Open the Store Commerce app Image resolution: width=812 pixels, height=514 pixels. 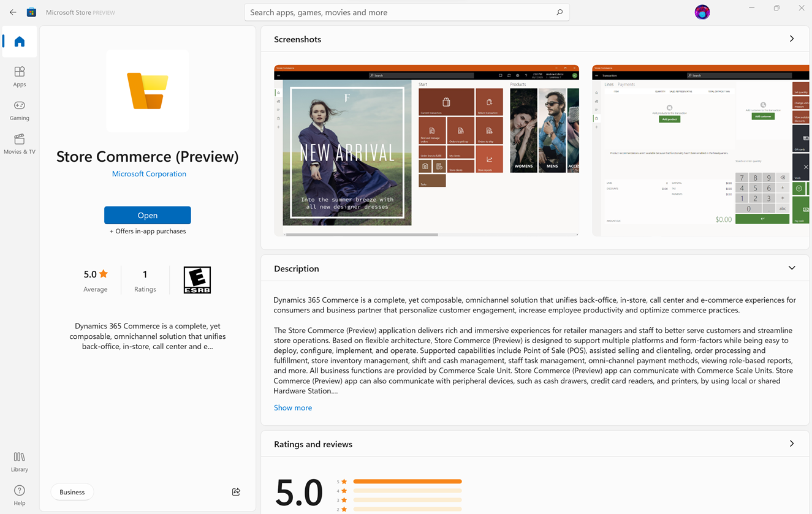pyautogui.click(x=148, y=215)
